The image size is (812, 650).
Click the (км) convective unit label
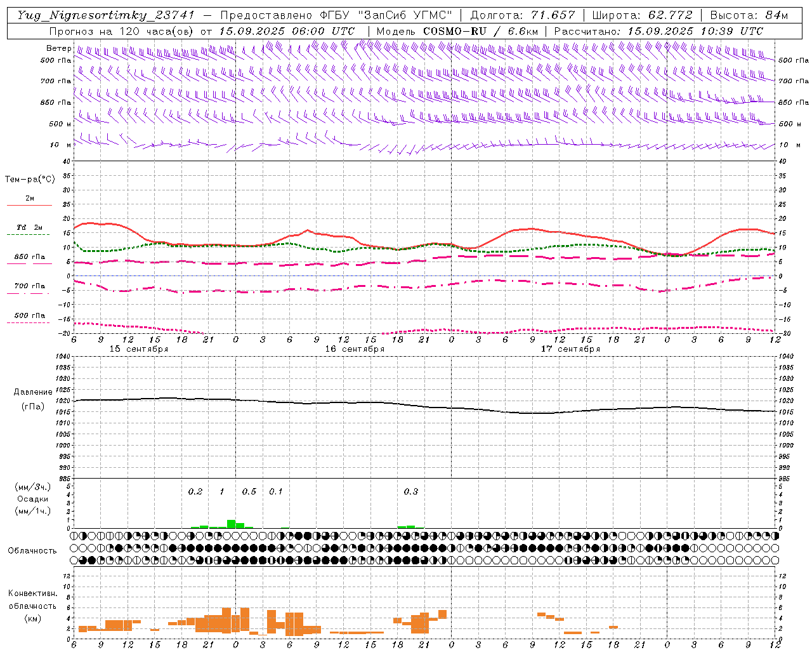(33, 618)
